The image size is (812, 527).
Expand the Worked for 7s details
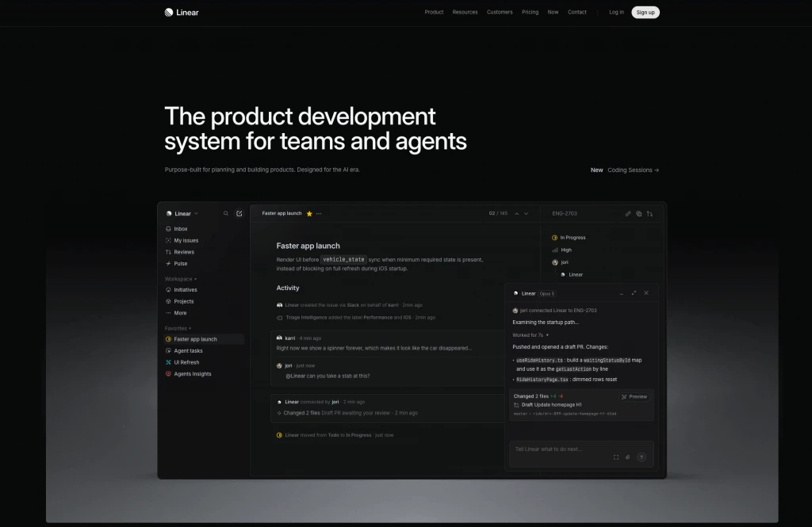(x=530, y=335)
